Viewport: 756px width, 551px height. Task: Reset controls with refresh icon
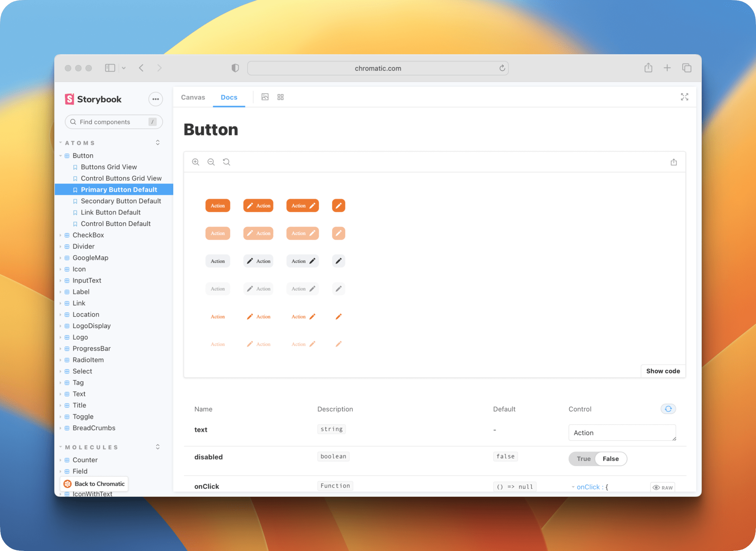coord(668,409)
